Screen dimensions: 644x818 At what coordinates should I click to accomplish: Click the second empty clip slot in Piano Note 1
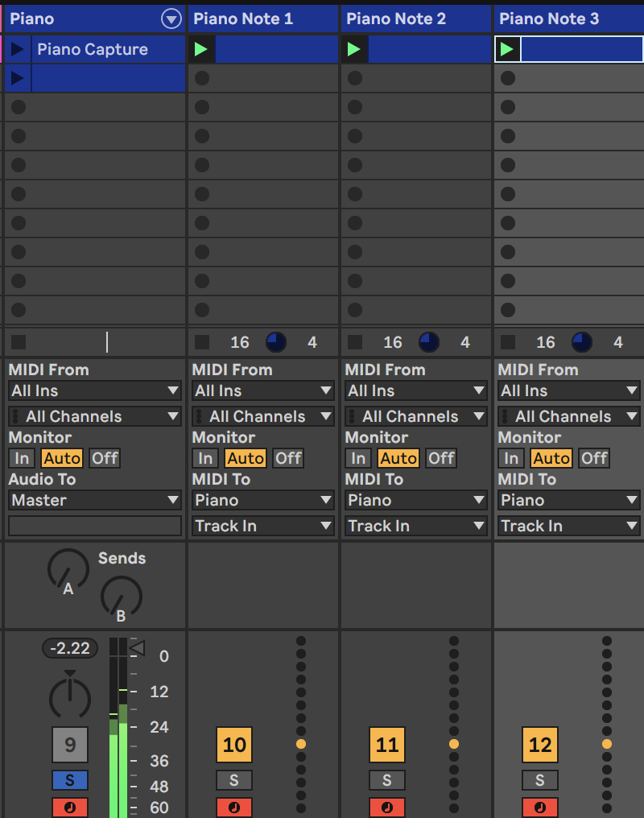tap(263, 107)
